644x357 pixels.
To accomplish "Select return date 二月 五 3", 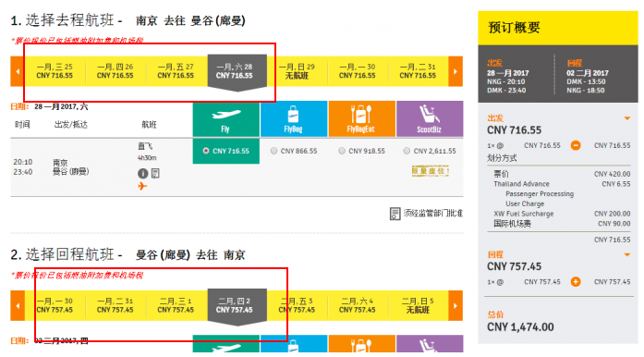I will click(x=297, y=305).
